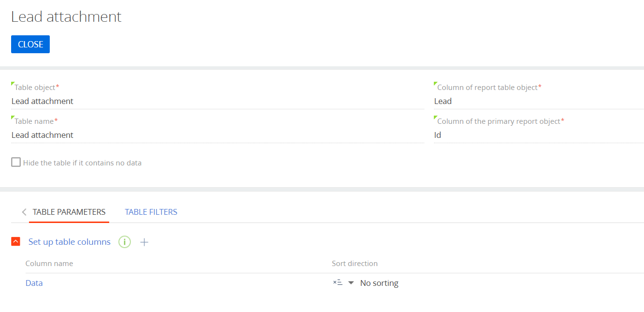Viewport: 644px width, 312px height.
Task: Click the Set up table columns heading
Action: click(x=70, y=242)
